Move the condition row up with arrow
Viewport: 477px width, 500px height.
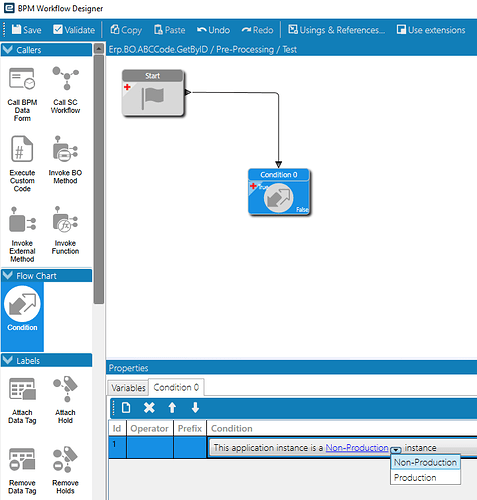pyautogui.click(x=172, y=407)
